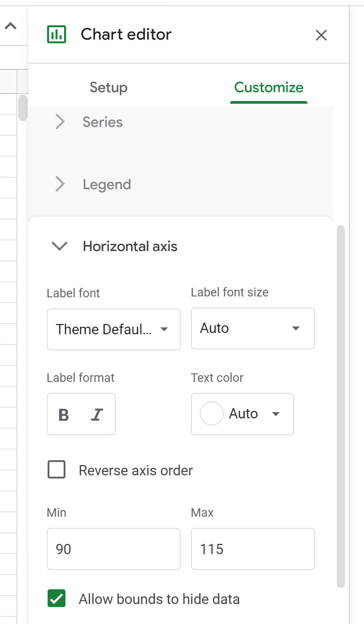Viewport: 364px width, 624px height.
Task: Expand the Legend section chevron
Action: coord(60,184)
